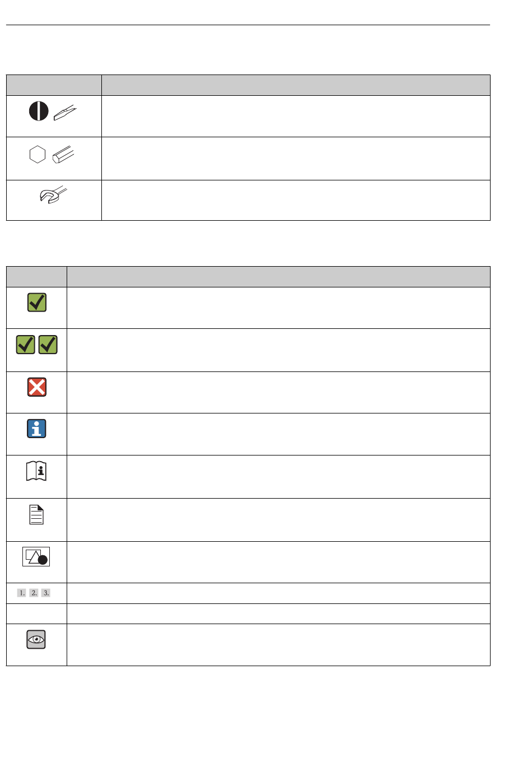The height and width of the screenshot is (767, 532).
Task: Click the step number 1. marker
Action: (22, 593)
